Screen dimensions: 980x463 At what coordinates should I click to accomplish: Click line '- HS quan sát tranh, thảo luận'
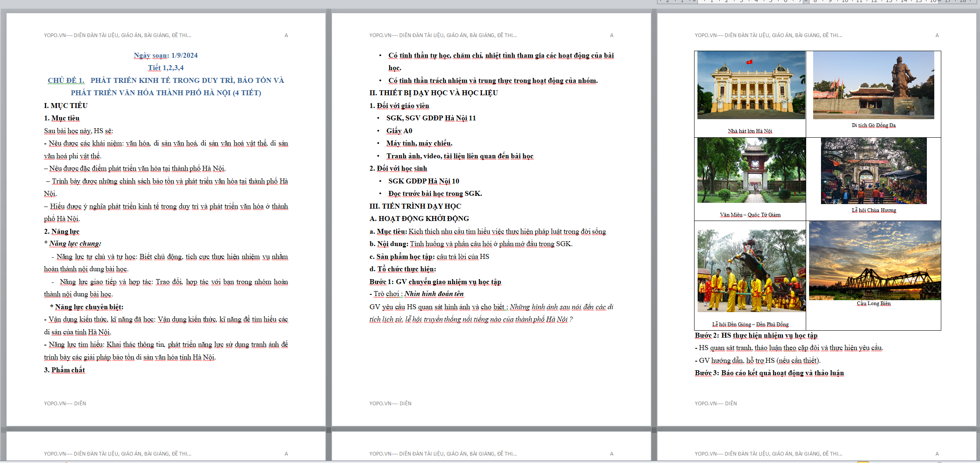pos(789,348)
